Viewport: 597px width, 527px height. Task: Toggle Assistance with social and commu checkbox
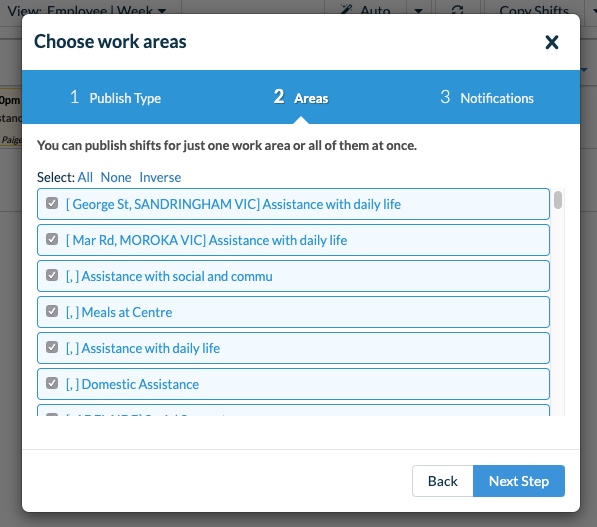pos(52,275)
